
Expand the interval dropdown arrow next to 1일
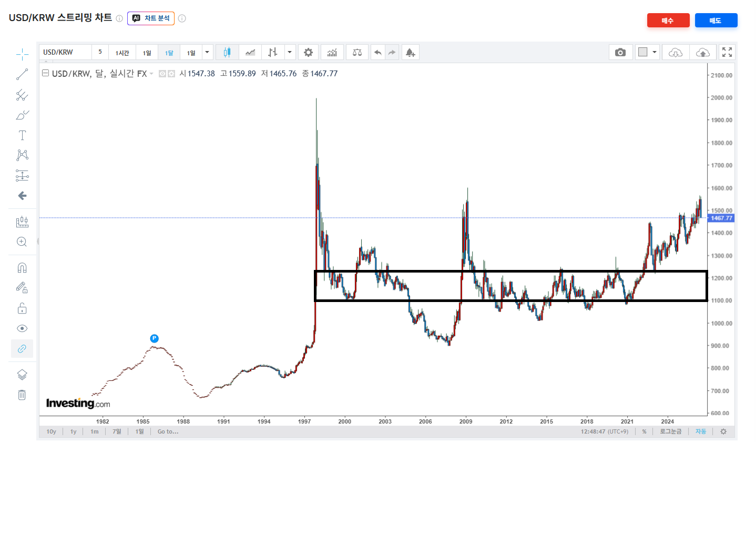207,52
